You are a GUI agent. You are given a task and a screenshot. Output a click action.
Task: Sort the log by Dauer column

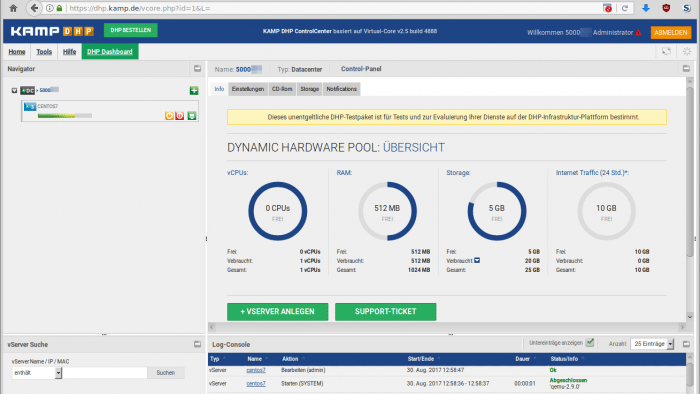(522, 359)
